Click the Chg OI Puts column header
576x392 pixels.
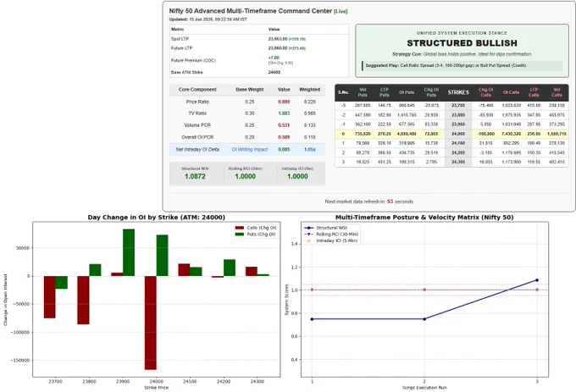[431, 92]
